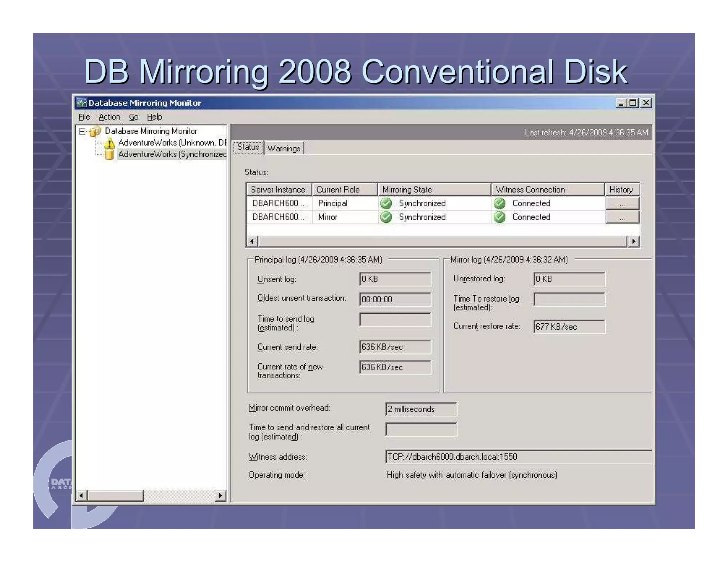The width and height of the screenshot is (728, 562).
Task: Click the Witness Connection column header
Action: point(548,189)
